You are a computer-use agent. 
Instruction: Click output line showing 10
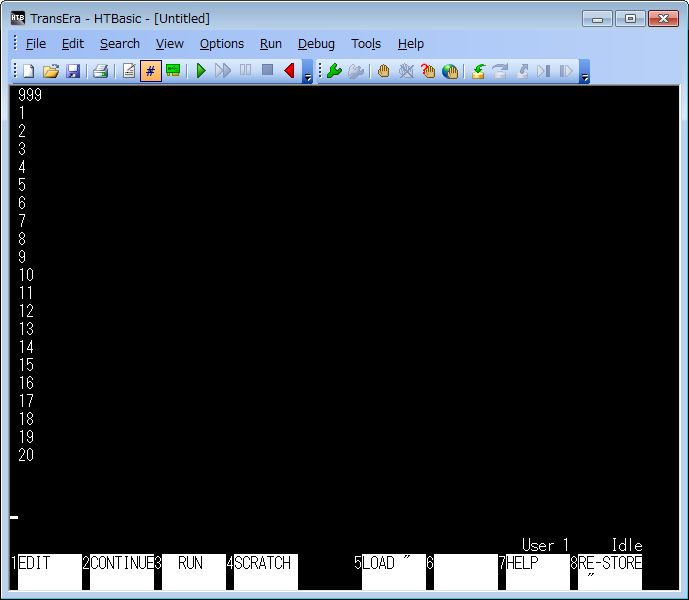(26, 275)
